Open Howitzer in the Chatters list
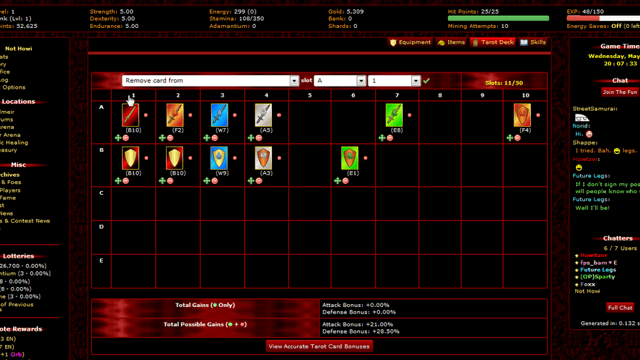This screenshot has height=360, width=640. (593, 255)
